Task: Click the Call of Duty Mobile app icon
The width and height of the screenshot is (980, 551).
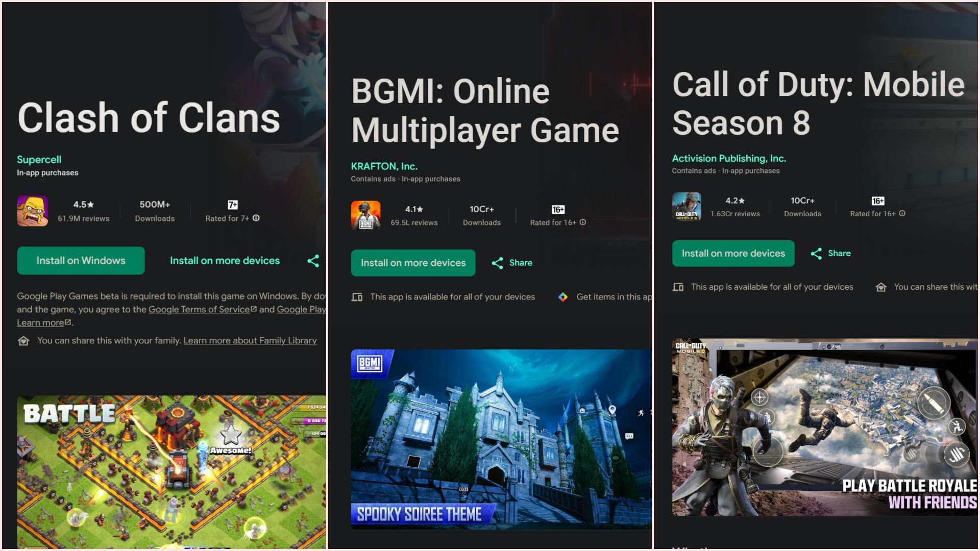Action: pyautogui.click(x=687, y=207)
